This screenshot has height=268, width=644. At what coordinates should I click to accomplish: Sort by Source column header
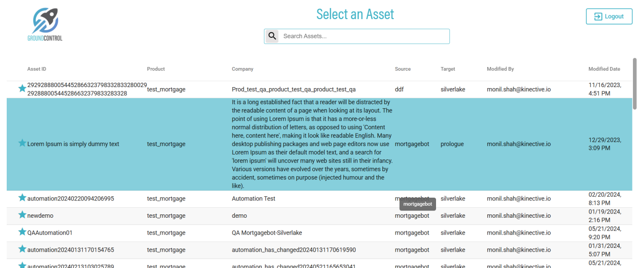click(x=402, y=69)
